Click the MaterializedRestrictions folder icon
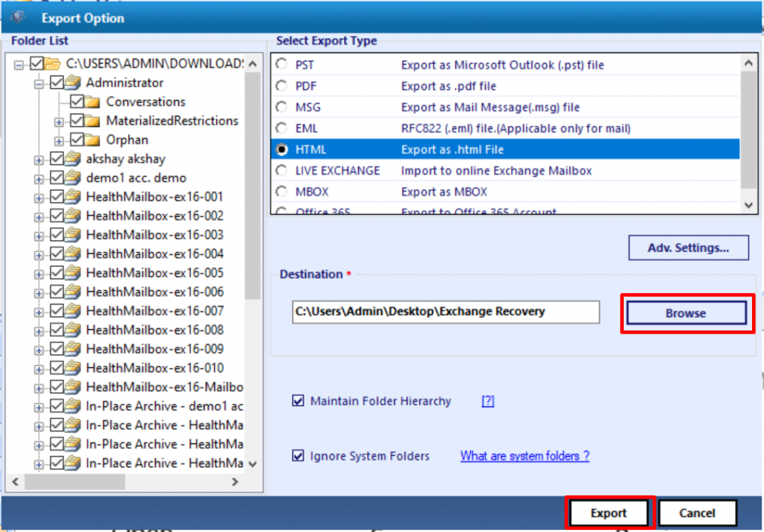 tap(93, 121)
